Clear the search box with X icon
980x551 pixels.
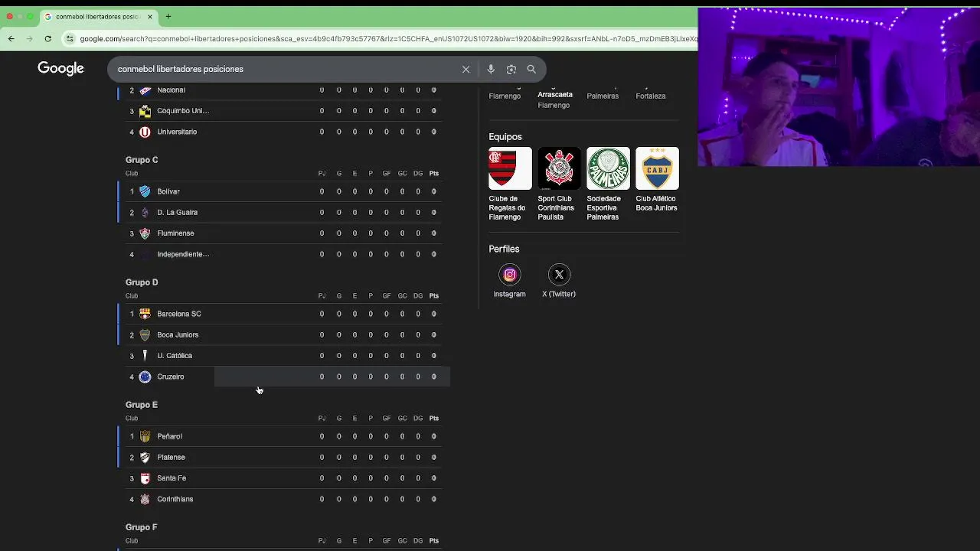[465, 69]
